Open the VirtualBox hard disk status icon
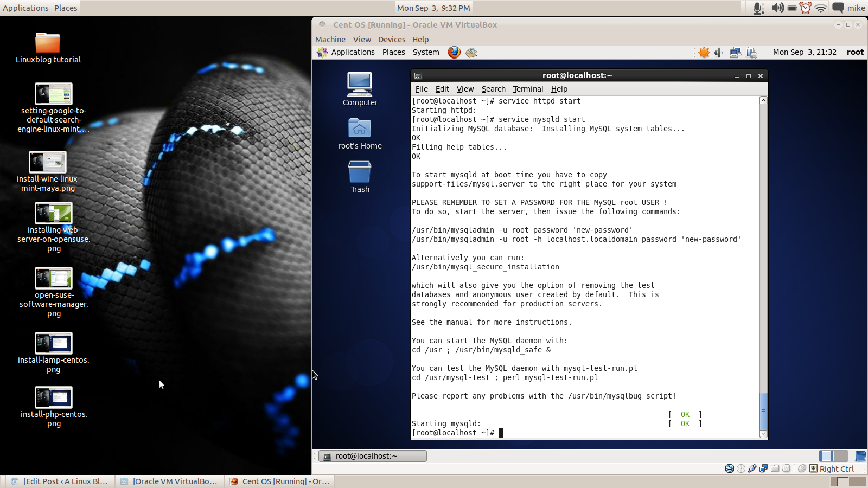868x488 pixels. pos(730,468)
